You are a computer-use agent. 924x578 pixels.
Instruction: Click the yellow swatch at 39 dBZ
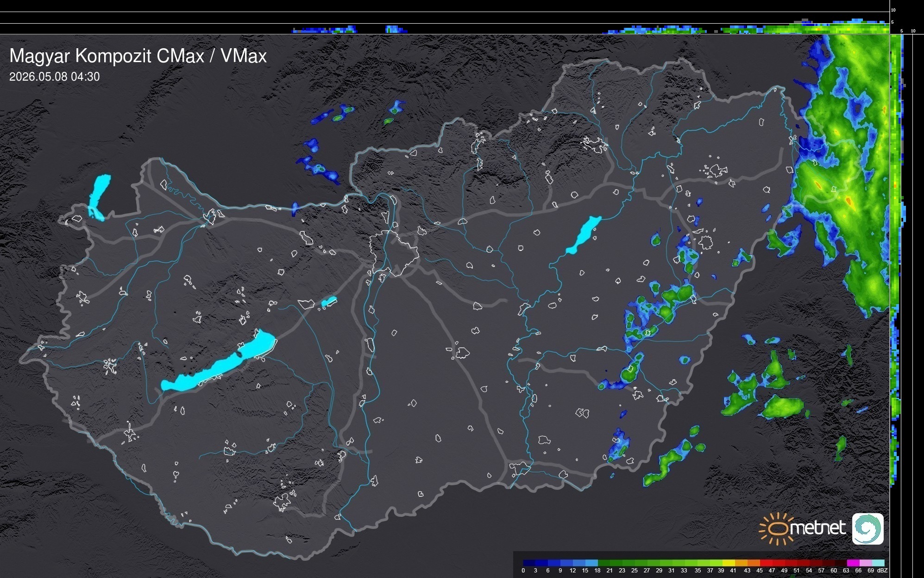pos(729,563)
